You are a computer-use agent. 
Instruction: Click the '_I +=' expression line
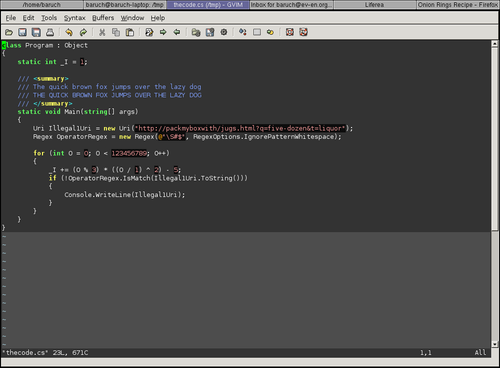115,170
